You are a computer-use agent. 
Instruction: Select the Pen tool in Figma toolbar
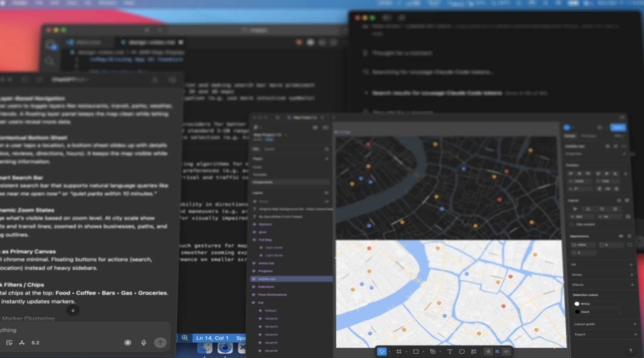(x=433, y=352)
